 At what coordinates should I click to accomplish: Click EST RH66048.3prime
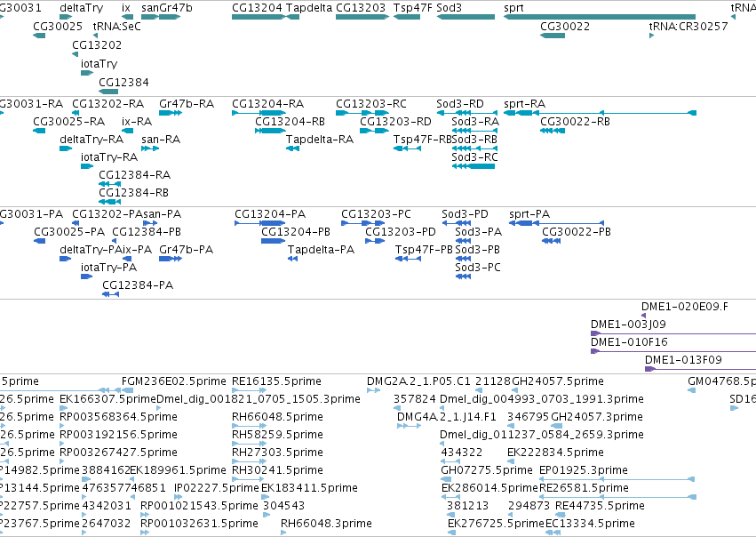(326, 524)
